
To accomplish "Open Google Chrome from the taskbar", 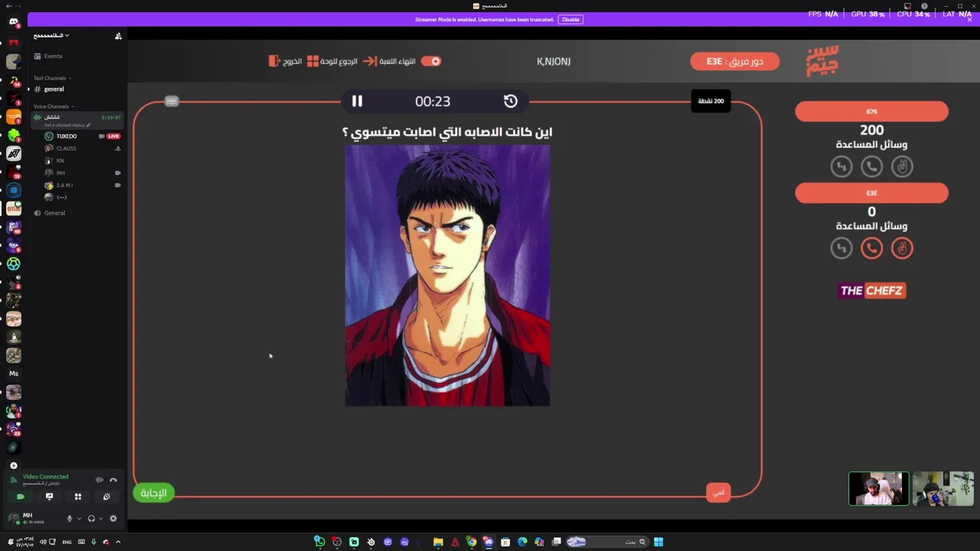I will (x=472, y=542).
